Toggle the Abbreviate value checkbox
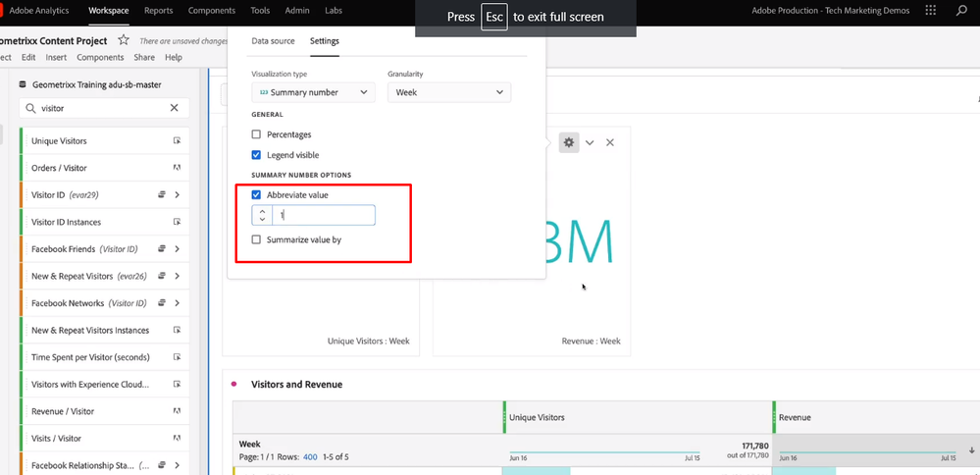980x475 pixels. 257,195
